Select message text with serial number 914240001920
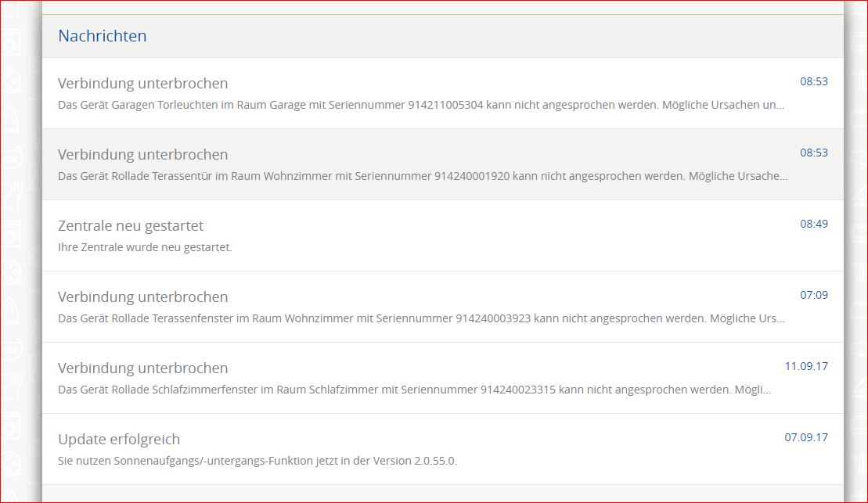Screen dimensions: 868x503 (423, 176)
